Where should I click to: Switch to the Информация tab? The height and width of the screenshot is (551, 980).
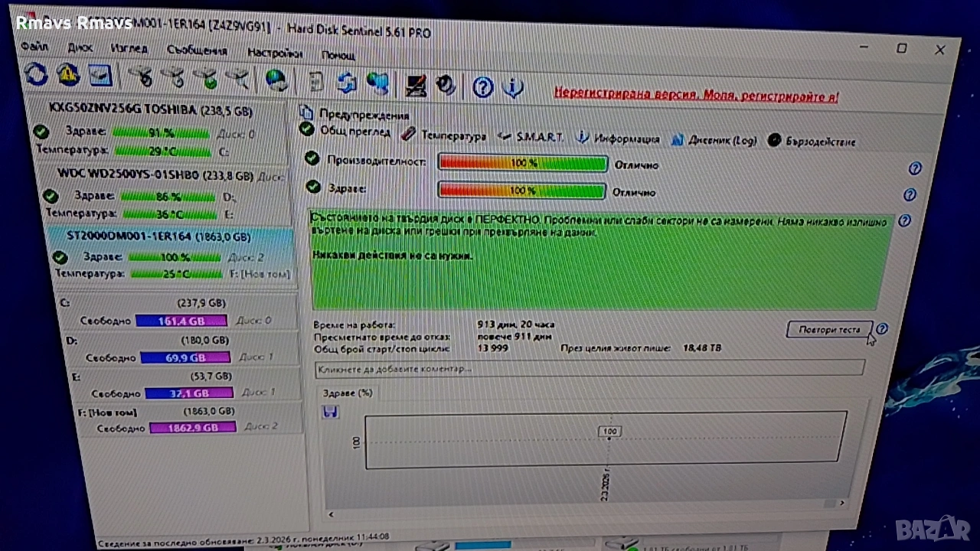(618, 139)
